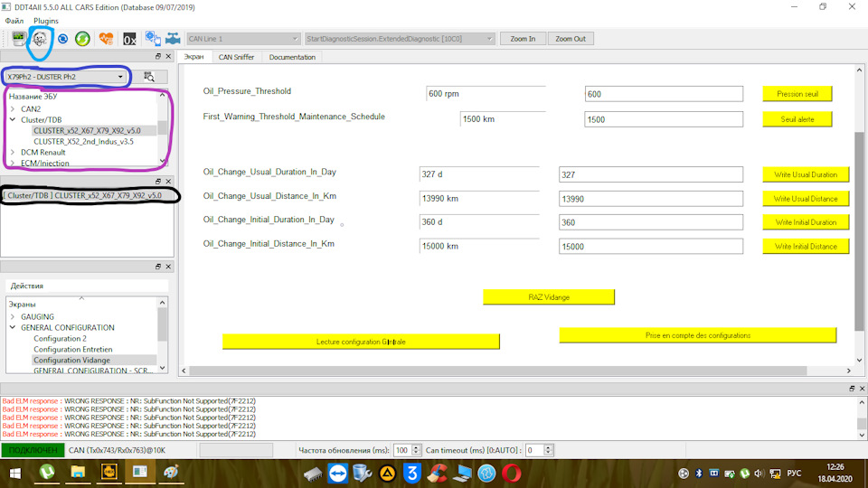868x488 pixels.
Task: Open Recycle Bin icon on the taskbar
Action: click(362, 474)
